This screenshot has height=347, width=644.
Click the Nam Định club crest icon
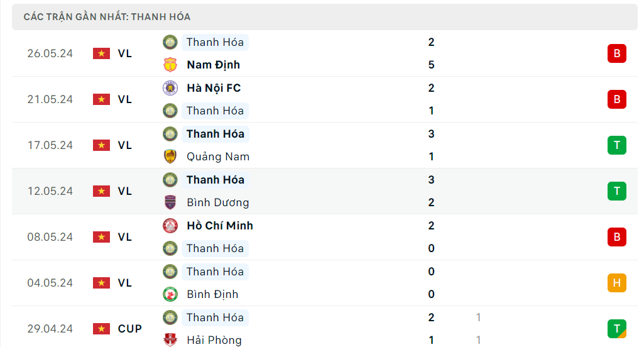170,65
